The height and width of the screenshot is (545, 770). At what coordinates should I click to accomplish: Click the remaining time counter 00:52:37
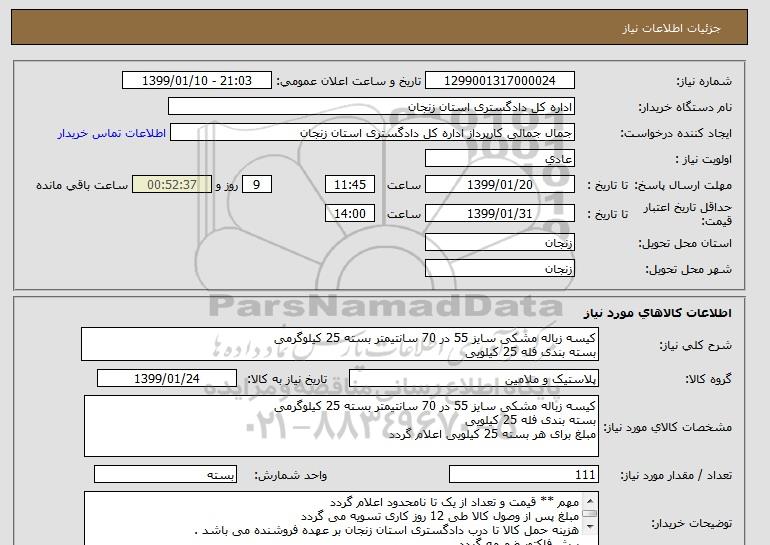pyautogui.click(x=172, y=185)
